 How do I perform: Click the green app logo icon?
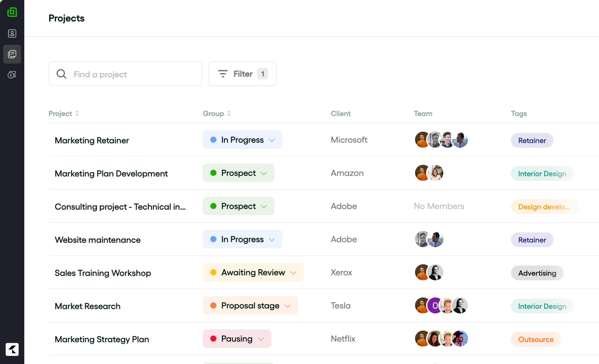[x=12, y=12]
